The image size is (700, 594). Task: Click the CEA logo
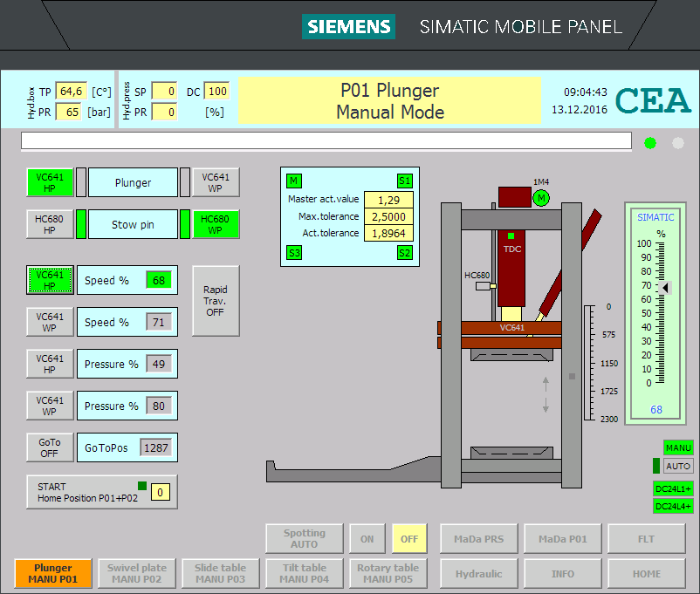coord(653,100)
